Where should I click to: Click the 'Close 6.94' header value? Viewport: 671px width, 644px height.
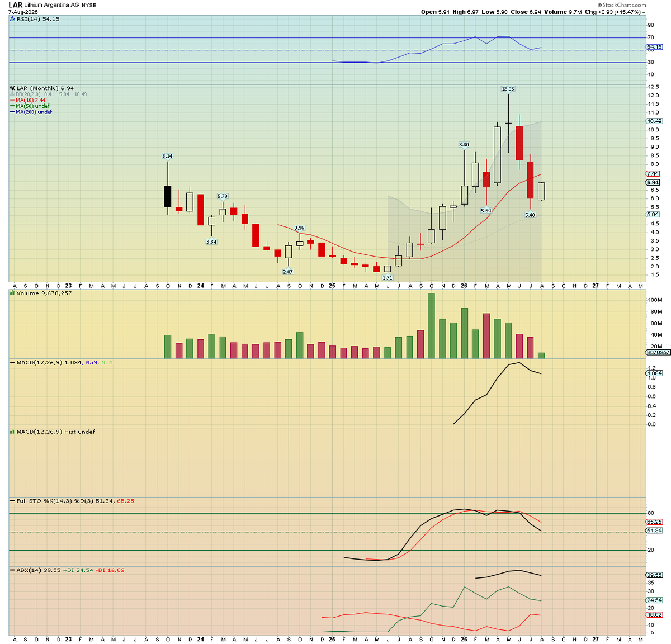[x=526, y=12]
